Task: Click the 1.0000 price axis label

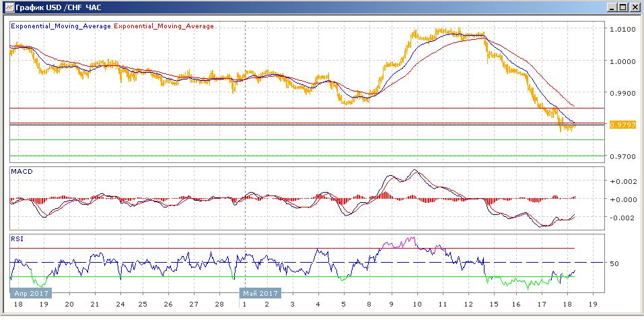Action: tap(622, 62)
